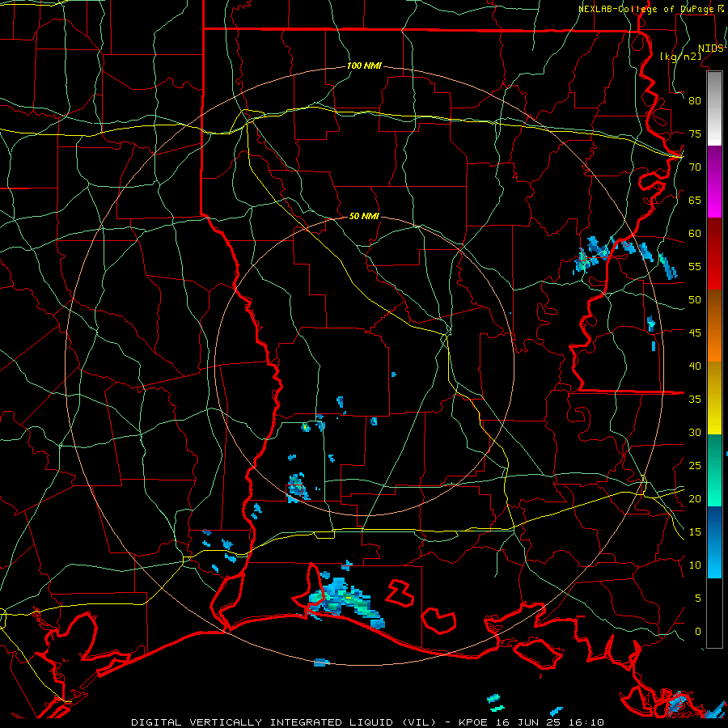Click the 70 value on the color scale

tap(695, 167)
